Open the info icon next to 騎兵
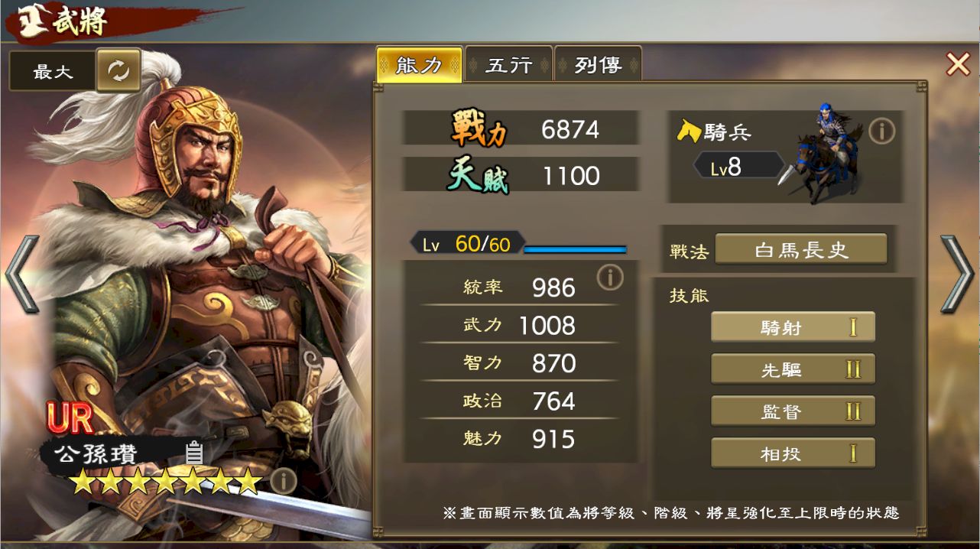980x549 pixels. click(881, 132)
